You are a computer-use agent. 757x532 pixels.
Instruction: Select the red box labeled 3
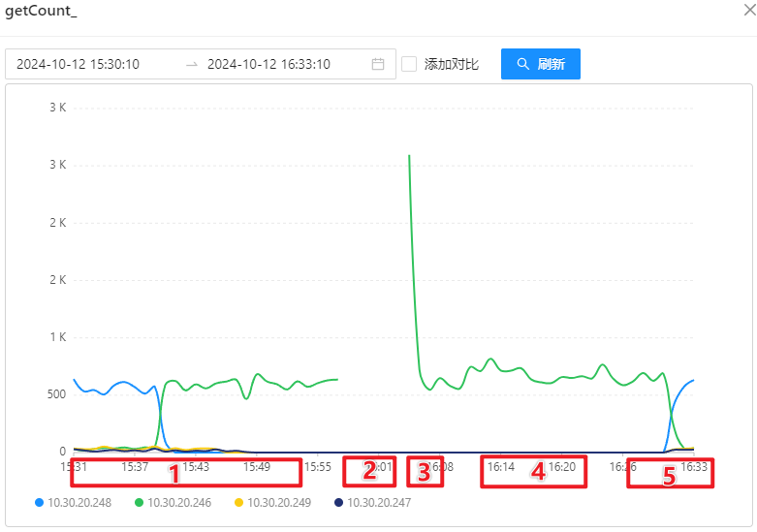[424, 472]
